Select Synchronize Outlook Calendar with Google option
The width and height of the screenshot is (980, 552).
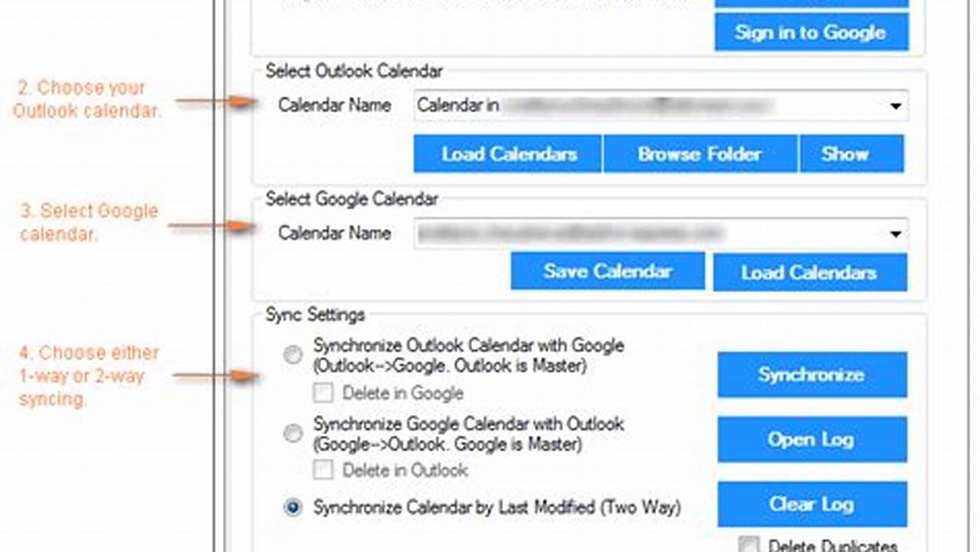click(293, 354)
